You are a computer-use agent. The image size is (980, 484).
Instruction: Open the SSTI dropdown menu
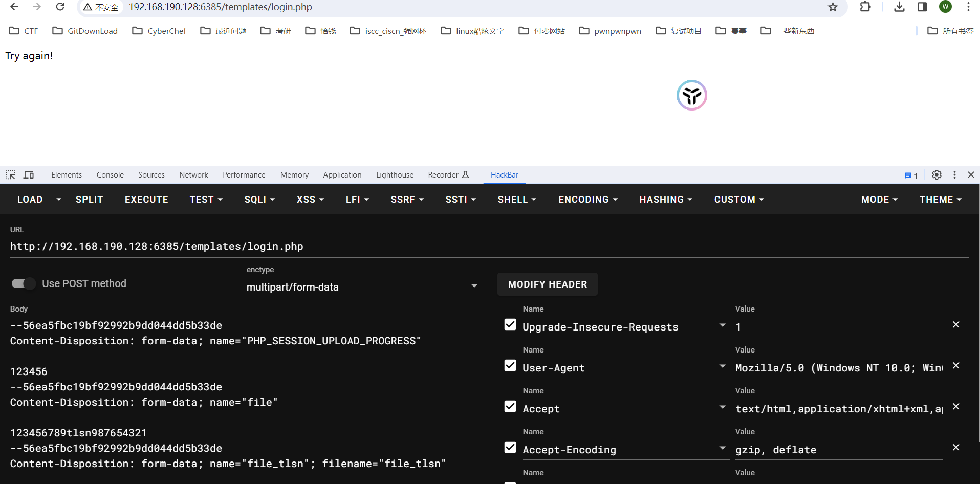click(461, 200)
